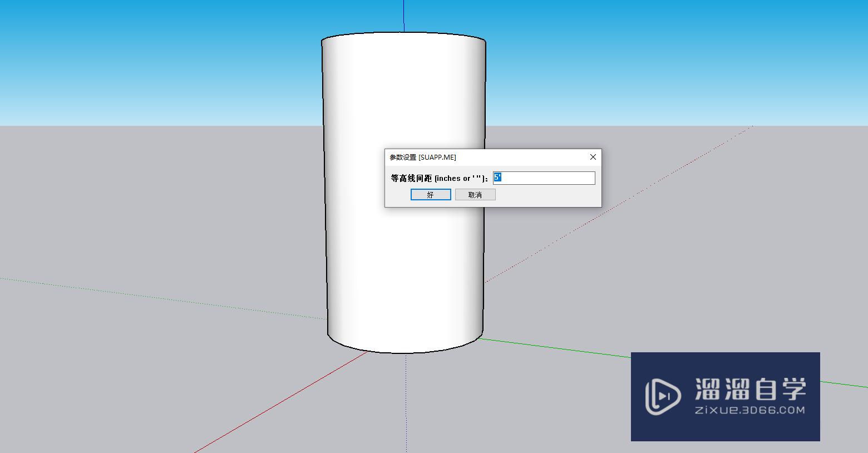Click the 参数设置 [SUAPP.ME] title text
This screenshot has height=453, width=868.
pos(423,157)
